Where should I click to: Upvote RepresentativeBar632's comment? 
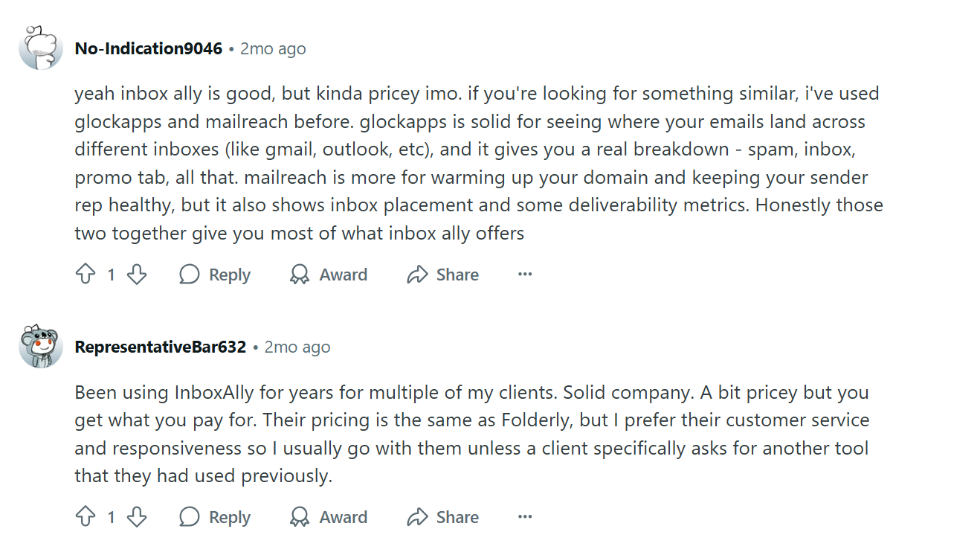point(86,517)
